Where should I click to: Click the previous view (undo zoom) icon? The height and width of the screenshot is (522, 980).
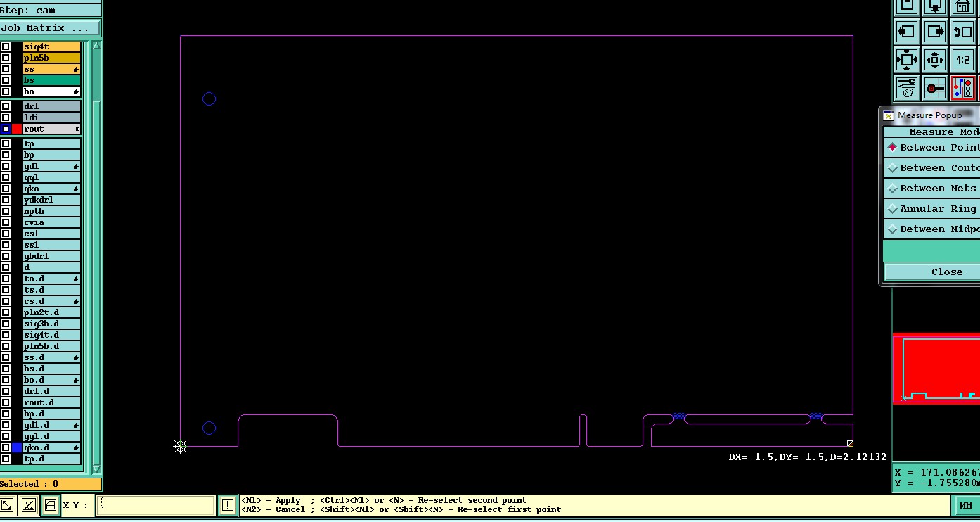point(962,32)
